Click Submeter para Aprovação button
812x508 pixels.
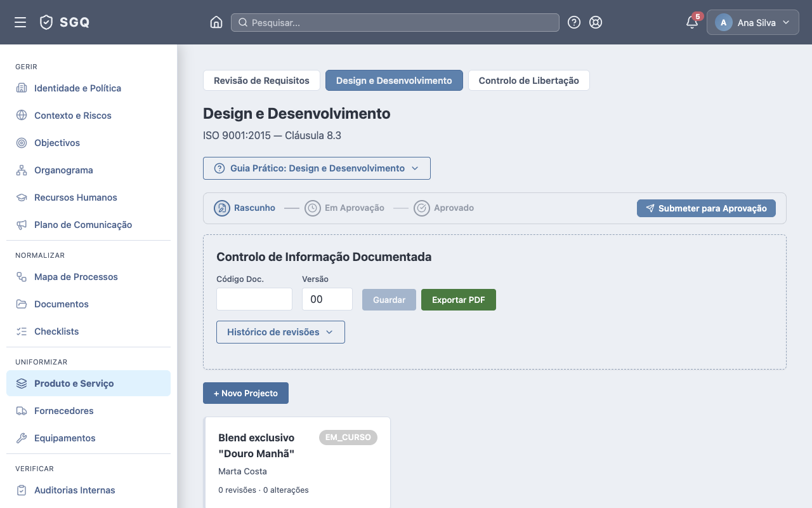pyautogui.click(x=706, y=208)
